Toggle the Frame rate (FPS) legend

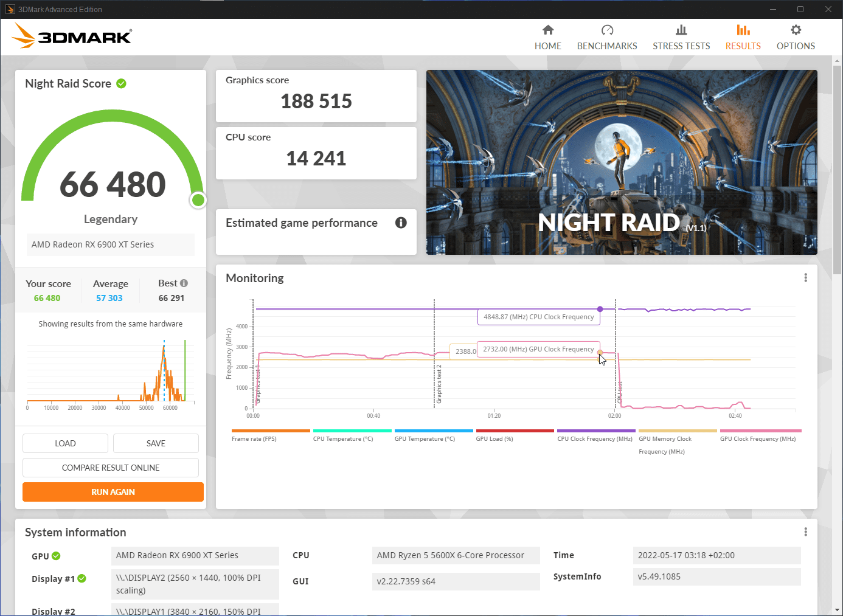[x=271, y=435]
